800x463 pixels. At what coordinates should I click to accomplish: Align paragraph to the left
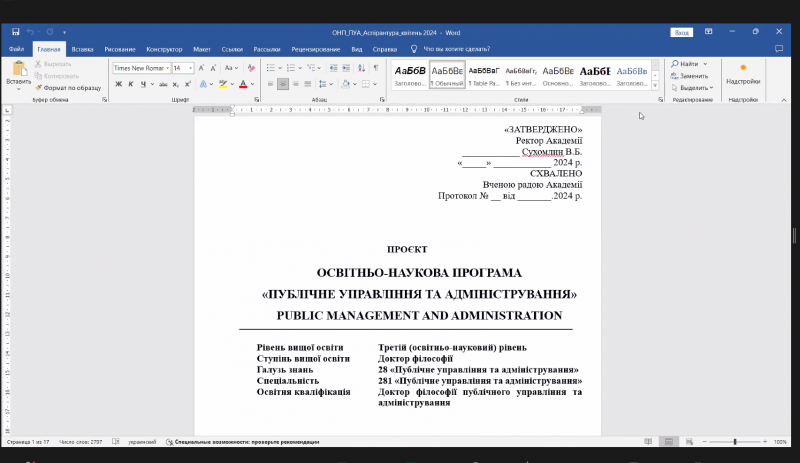(x=270, y=84)
